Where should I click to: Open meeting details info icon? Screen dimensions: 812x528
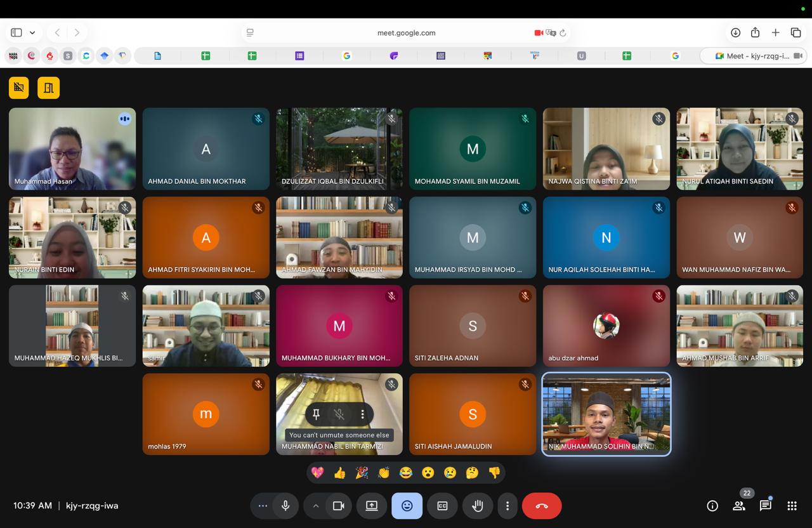coord(712,506)
